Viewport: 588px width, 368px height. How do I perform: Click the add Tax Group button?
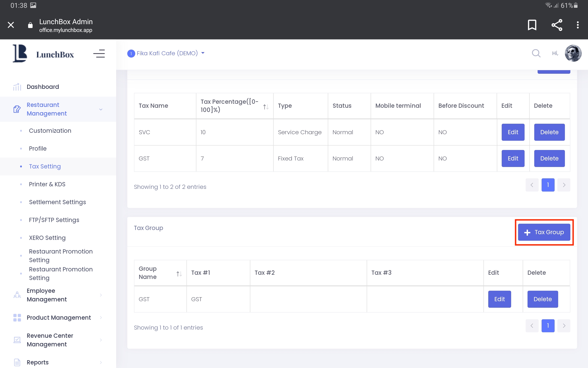pyautogui.click(x=544, y=232)
